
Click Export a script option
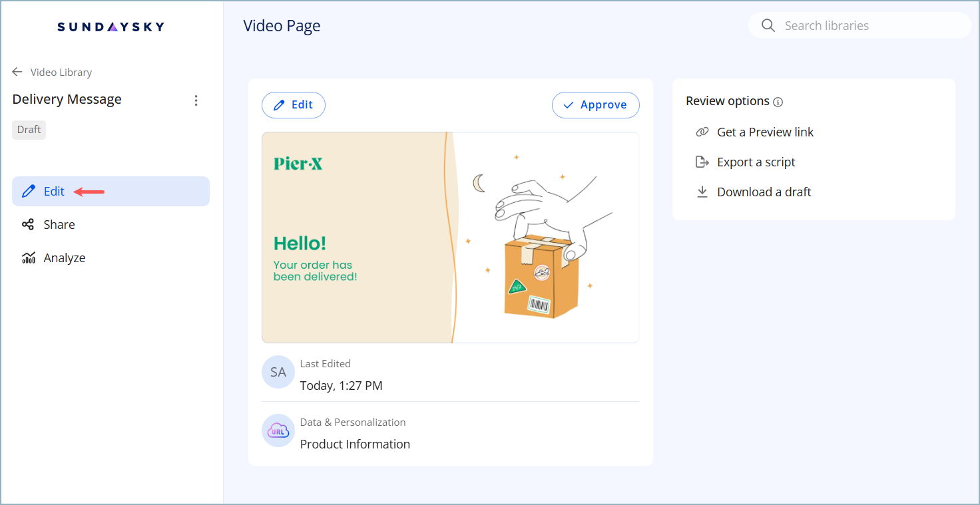point(756,162)
